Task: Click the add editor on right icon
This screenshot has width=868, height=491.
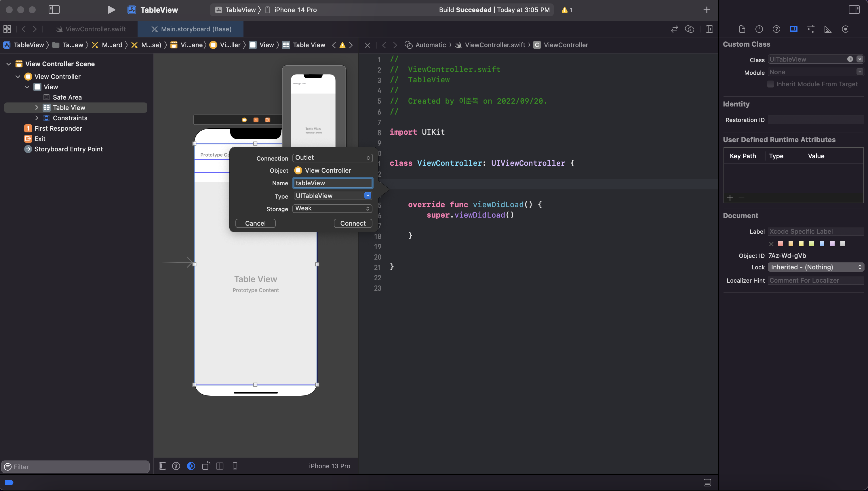Action: tap(709, 29)
